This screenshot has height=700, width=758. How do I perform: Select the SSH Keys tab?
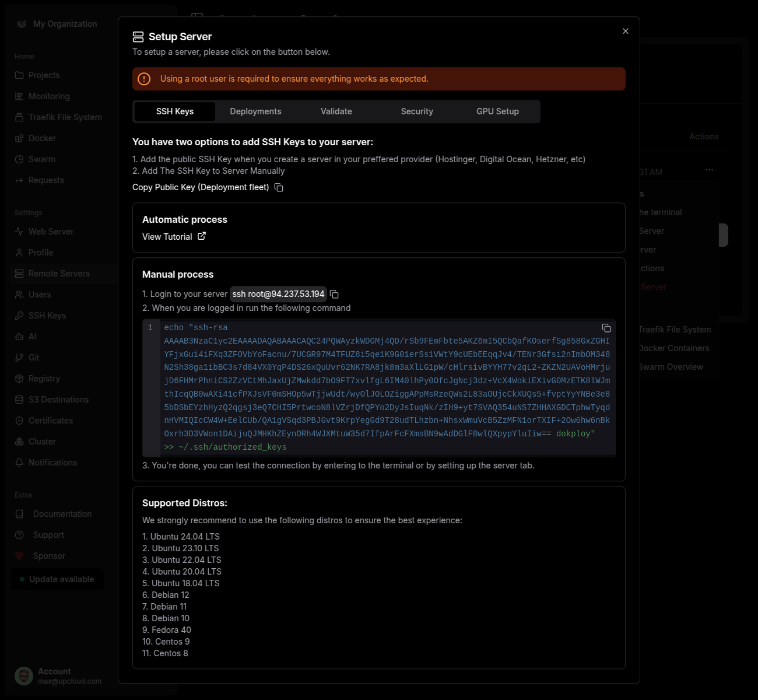(x=175, y=111)
